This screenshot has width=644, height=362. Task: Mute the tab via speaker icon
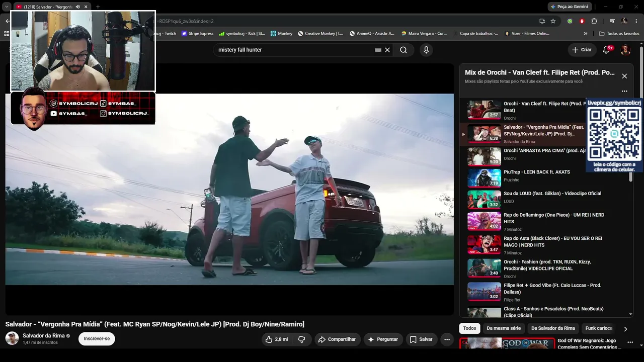pos(77,7)
